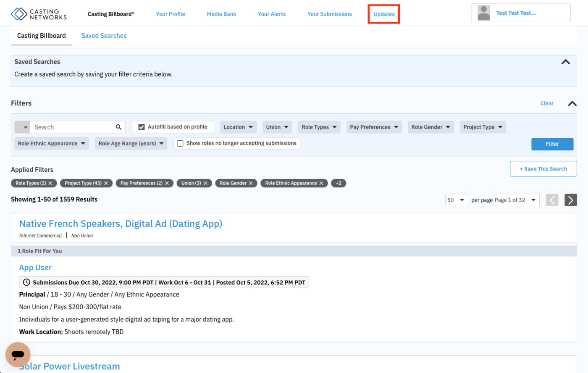Open the Project Type dropdown
The height and width of the screenshot is (373, 588).
(483, 127)
